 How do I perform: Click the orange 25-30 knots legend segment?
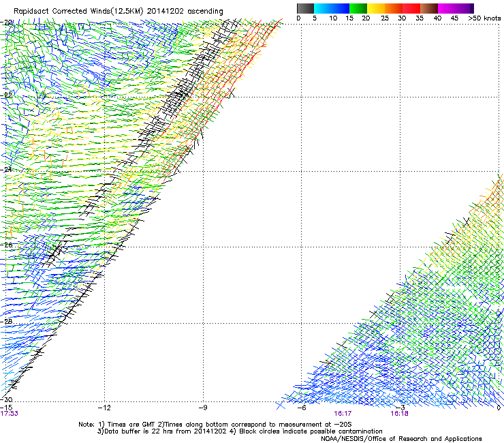pyautogui.click(x=394, y=8)
